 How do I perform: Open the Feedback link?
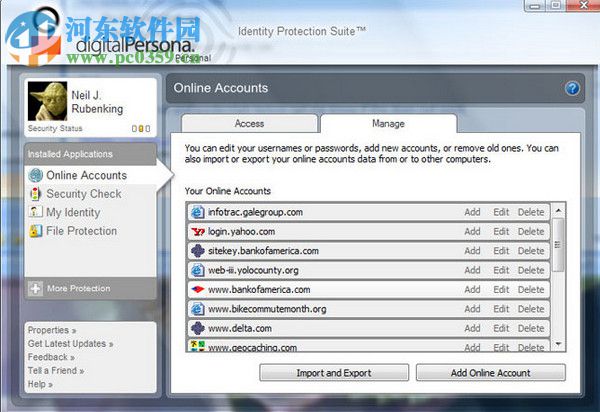click(51, 357)
